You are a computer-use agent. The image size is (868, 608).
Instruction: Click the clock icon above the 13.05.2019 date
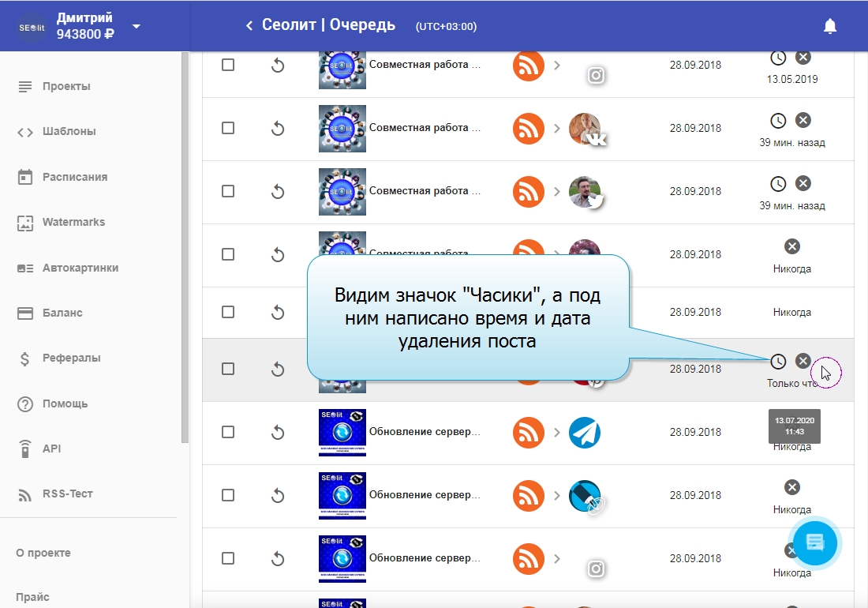coord(778,58)
